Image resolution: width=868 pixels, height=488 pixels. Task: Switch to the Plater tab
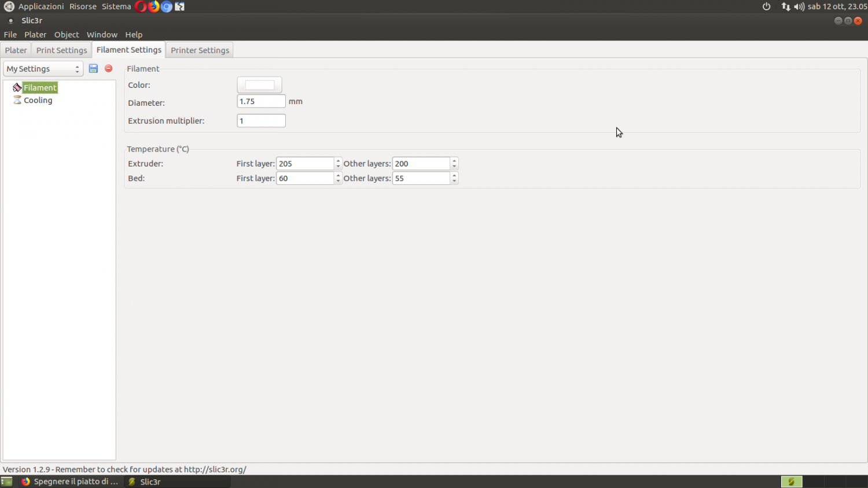coord(16,50)
